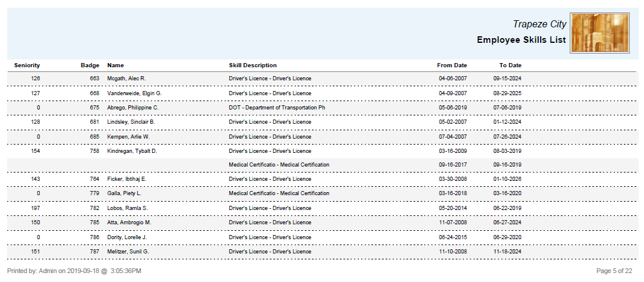Click seniority value 126
This screenshot has width=644, height=282.
point(35,79)
